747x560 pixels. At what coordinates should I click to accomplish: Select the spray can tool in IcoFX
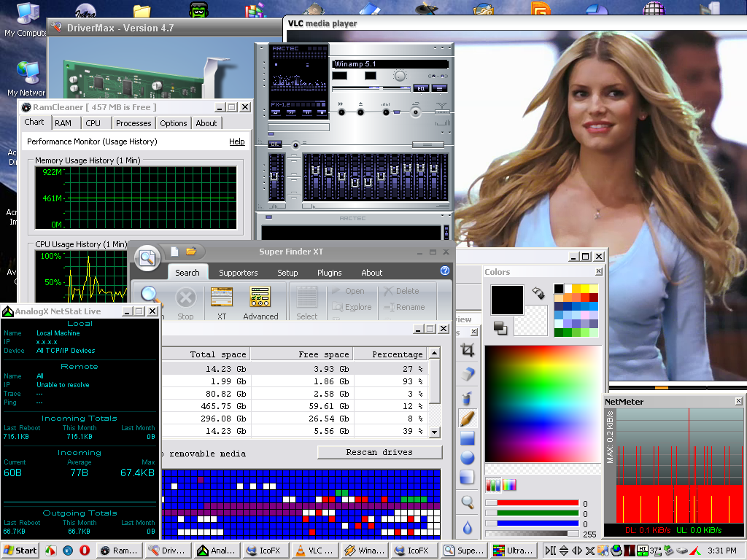468,397
